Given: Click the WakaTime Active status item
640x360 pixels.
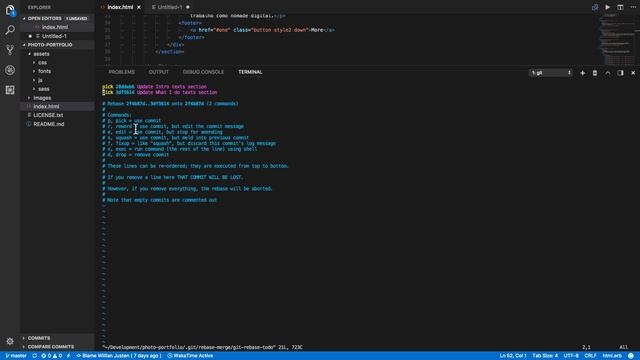Looking at the screenshot, I should pyautogui.click(x=190, y=356).
